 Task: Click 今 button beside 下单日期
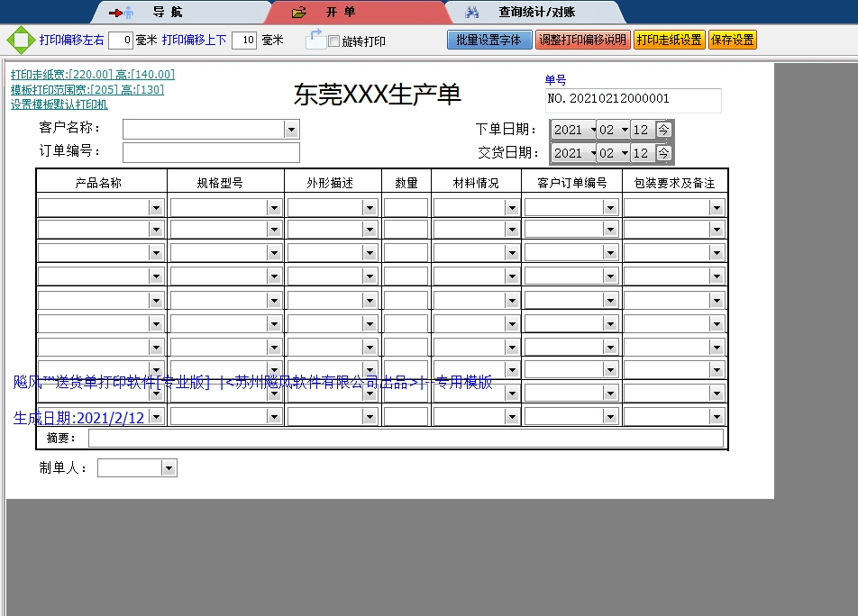(x=663, y=129)
